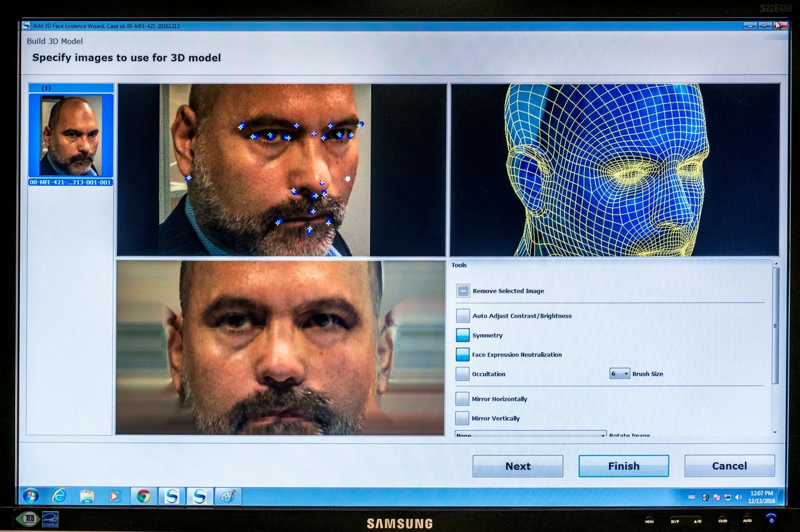Expand the Rotate Image dropdown
This screenshot has width=800, height=532.
tap(603, 434)
